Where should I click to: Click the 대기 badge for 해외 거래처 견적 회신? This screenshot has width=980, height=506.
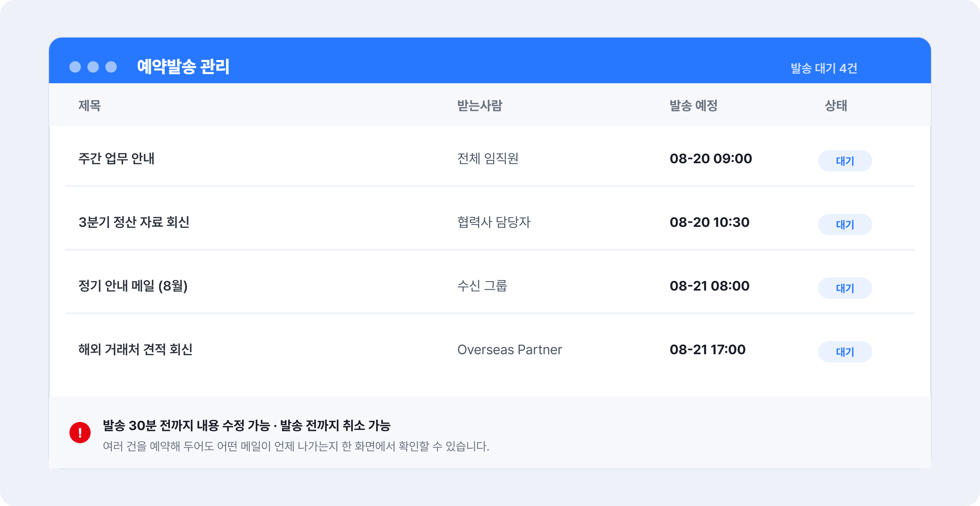point(845,352)
